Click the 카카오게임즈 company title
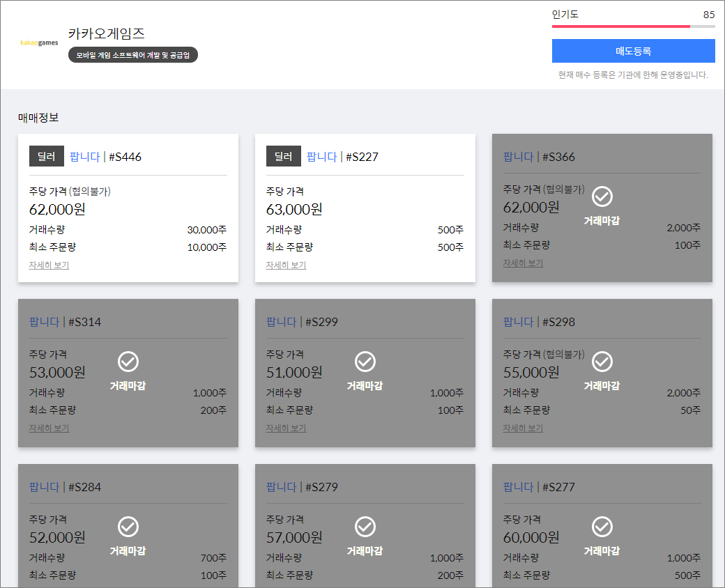The image size is (725, 588). (x=107, y=33)
